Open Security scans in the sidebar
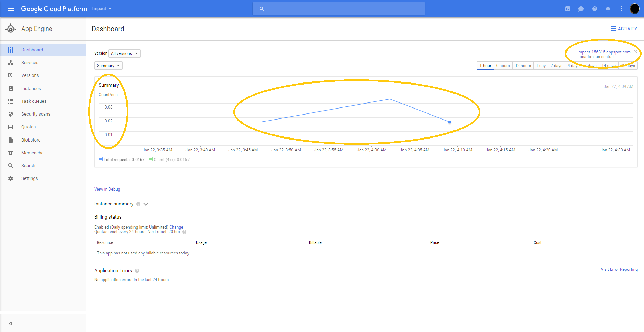Screen dimensions: 644x332 (43, 114)
